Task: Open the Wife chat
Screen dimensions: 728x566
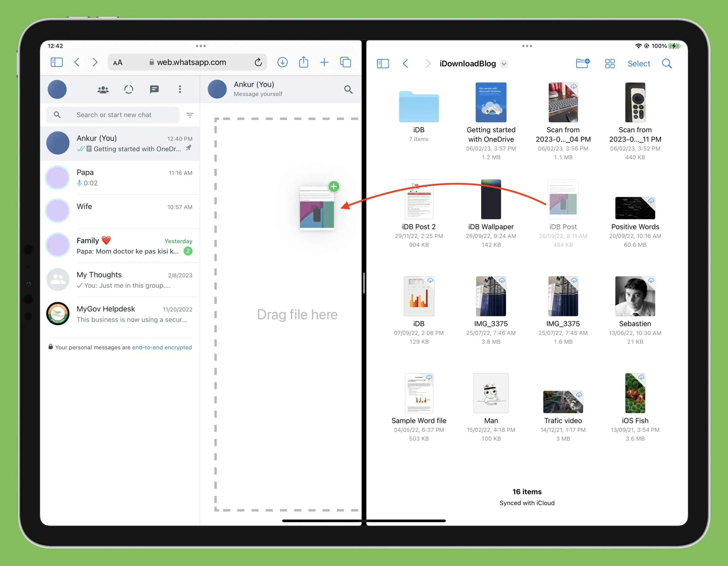Action: coord(120,212)
